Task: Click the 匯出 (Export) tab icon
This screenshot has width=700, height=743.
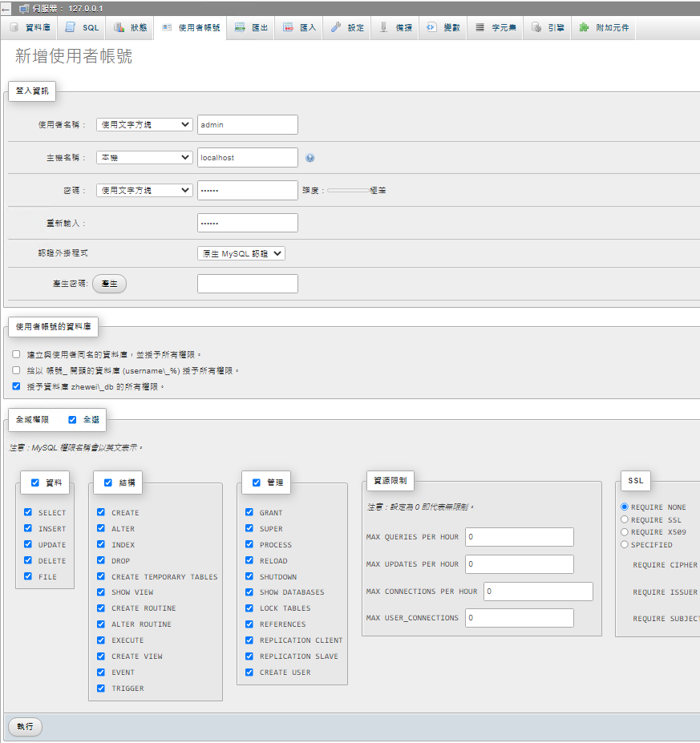Action: (240, 27)
